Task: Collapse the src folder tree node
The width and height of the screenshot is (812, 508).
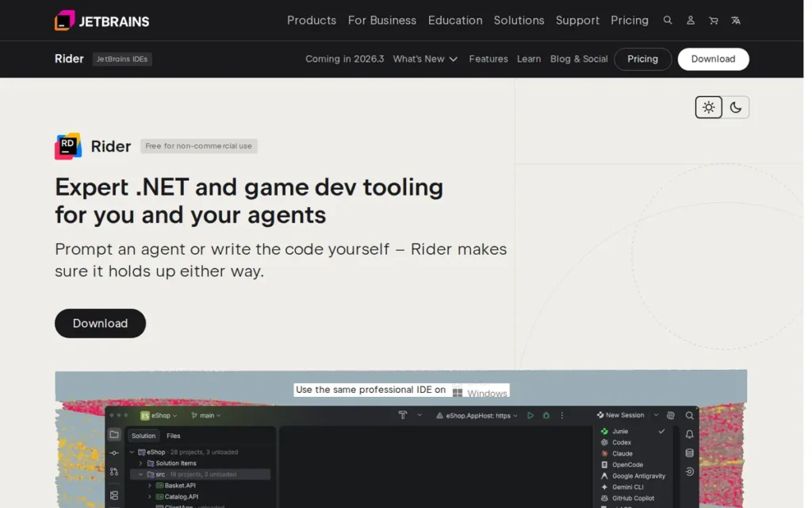Action: tap(140, 475)
